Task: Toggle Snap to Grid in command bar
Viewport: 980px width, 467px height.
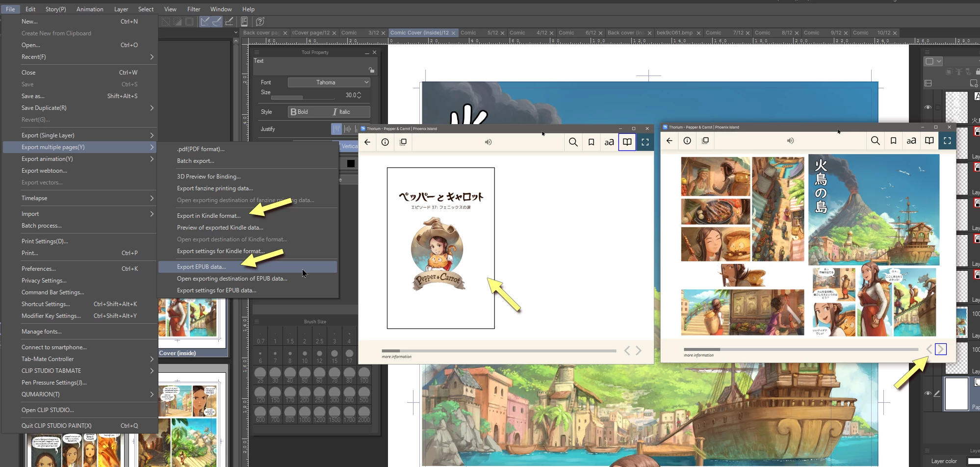Action: [229, 22]
